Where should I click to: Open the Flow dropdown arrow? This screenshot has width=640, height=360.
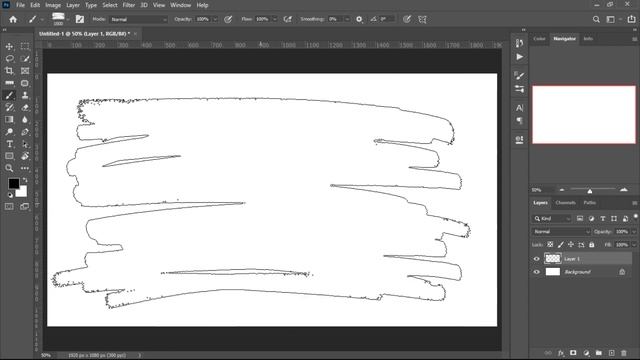click(x=275, y=19)
